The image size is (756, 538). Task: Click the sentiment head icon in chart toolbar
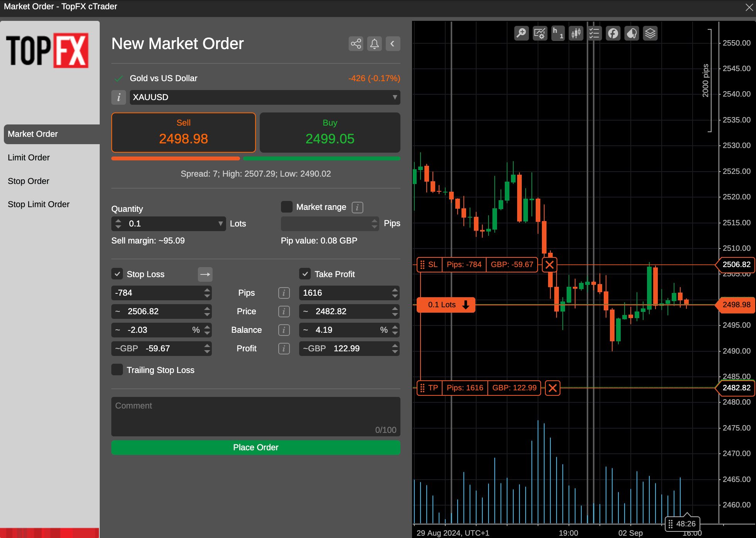coord(632,33)
